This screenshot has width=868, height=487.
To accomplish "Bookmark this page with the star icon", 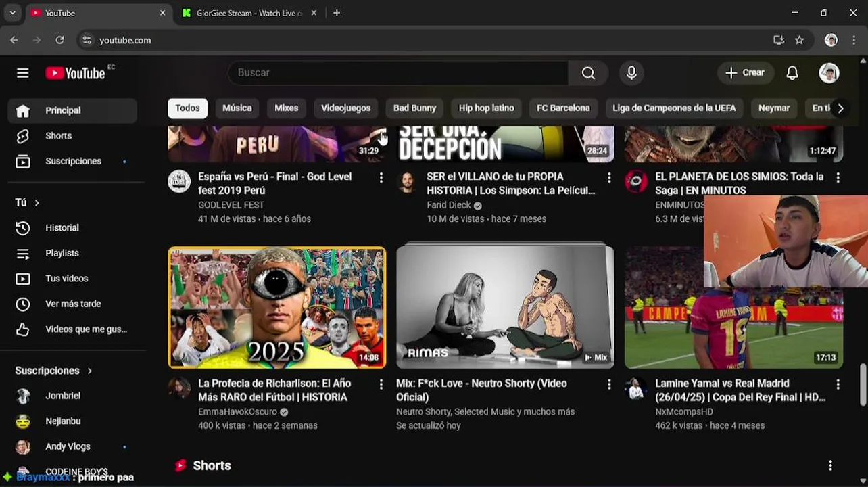I will 799,40.
